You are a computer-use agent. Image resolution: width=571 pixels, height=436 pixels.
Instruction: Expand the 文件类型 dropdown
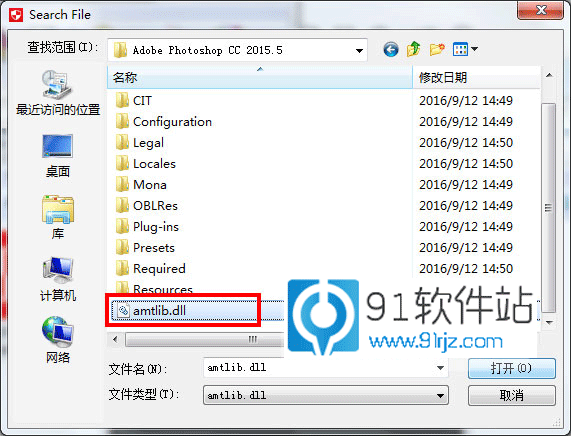[x=326, y=395]
